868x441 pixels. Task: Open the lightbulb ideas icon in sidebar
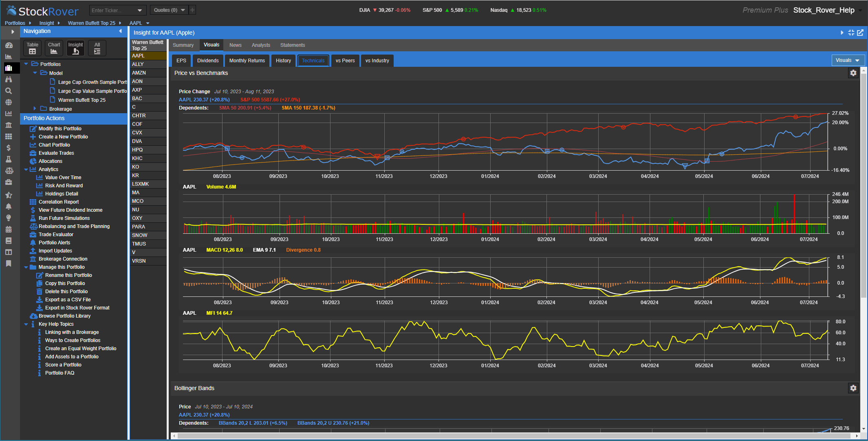[x=9, y=218]
